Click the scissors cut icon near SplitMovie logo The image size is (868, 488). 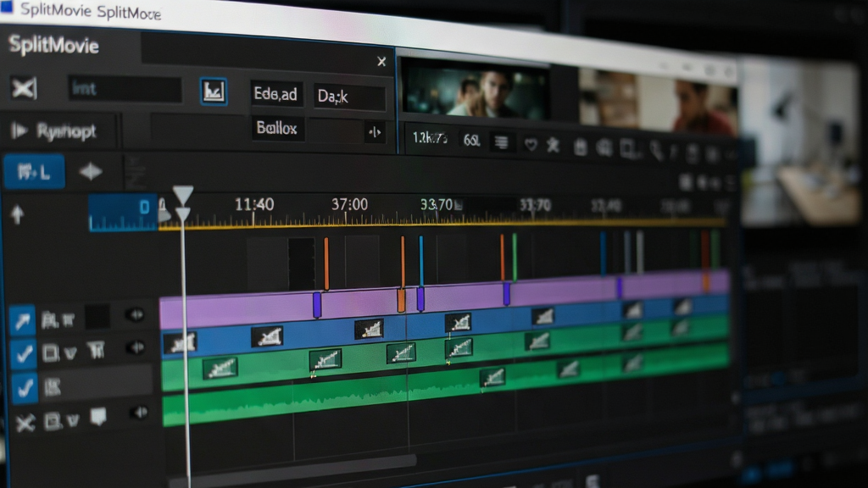pyautogui.click(x=24, y=88)
